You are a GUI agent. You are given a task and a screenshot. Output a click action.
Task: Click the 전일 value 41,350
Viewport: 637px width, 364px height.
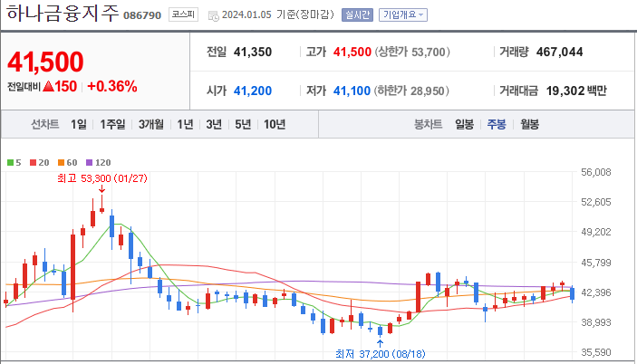pos(253,52)
